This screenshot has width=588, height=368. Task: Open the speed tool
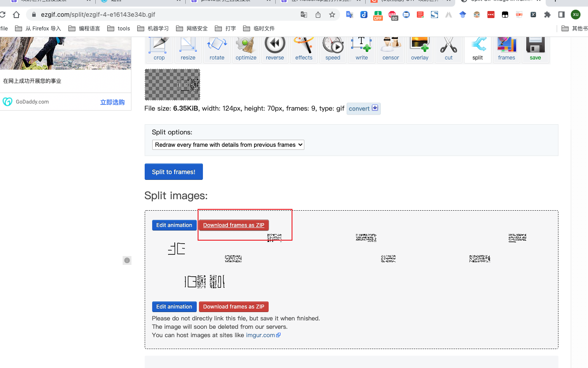tap(333, 49)
